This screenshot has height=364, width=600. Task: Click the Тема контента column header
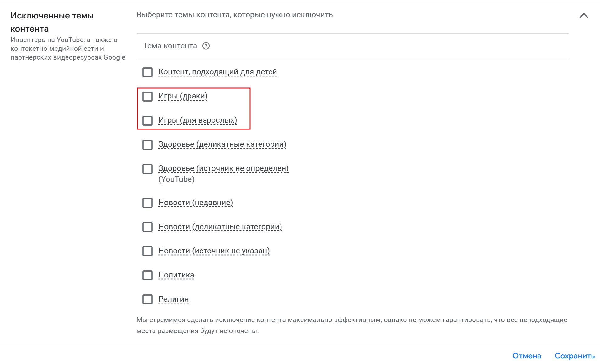click(170, 46)
